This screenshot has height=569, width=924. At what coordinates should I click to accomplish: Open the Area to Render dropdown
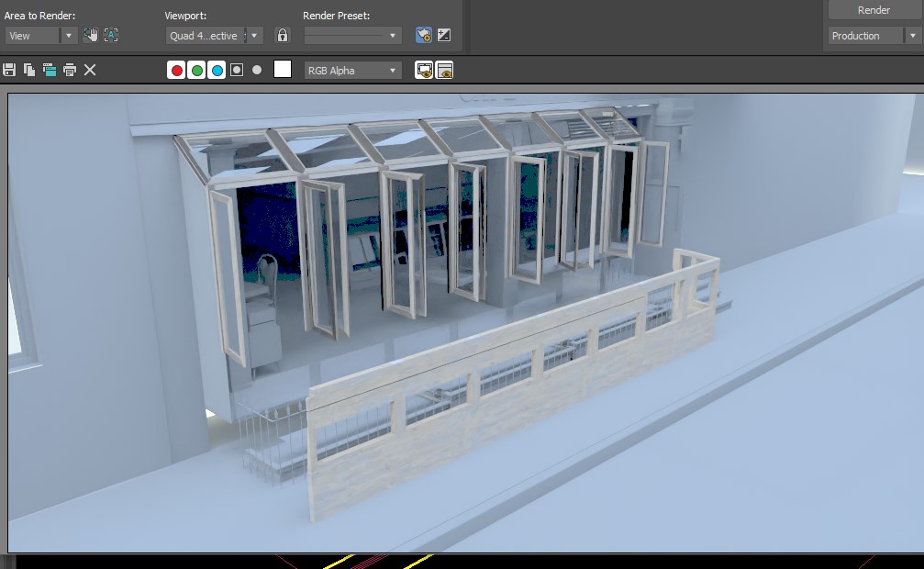click(x=41, y=36)
